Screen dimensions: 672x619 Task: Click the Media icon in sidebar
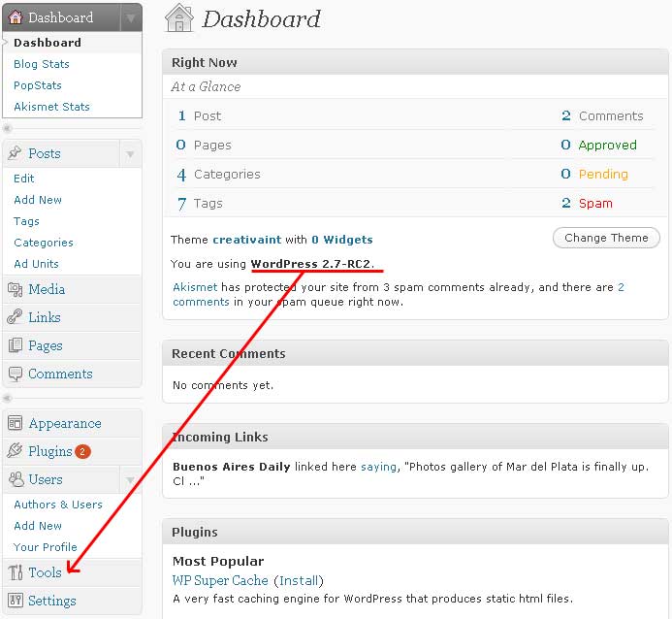(15, 289)
